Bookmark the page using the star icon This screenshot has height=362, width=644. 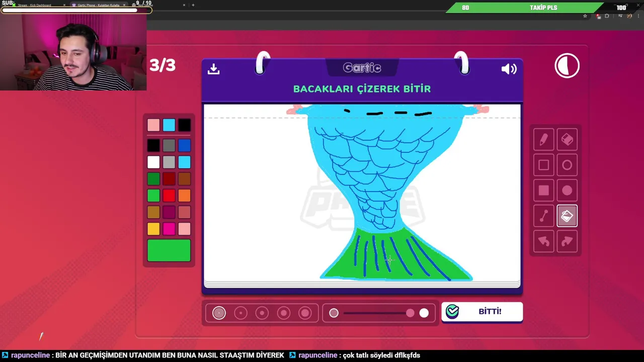click(585, 16)
